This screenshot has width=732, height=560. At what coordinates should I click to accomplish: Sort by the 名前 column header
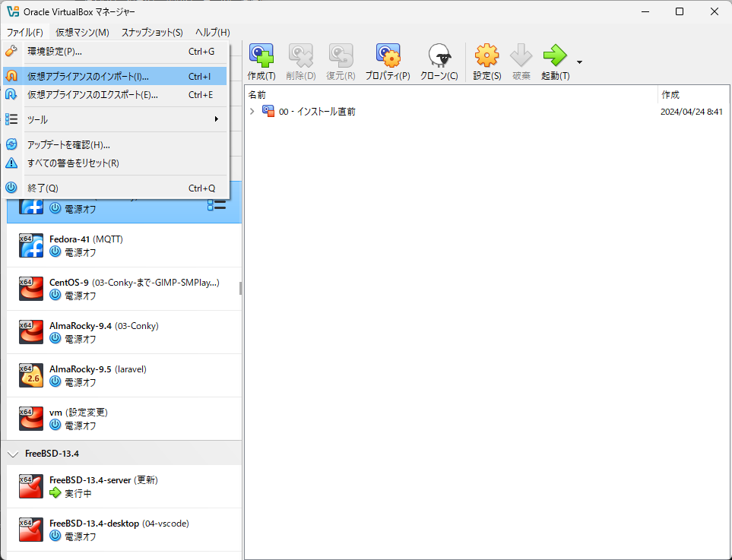[x=451, y=95]
